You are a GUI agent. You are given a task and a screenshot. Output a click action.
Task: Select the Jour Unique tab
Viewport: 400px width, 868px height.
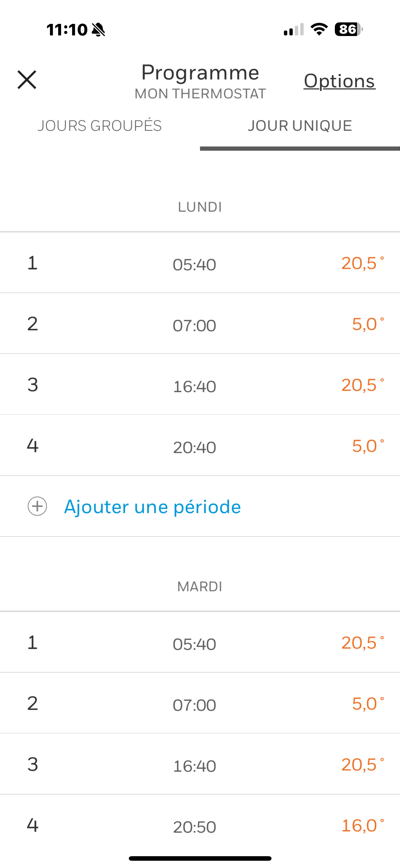[x=300, y=126]
